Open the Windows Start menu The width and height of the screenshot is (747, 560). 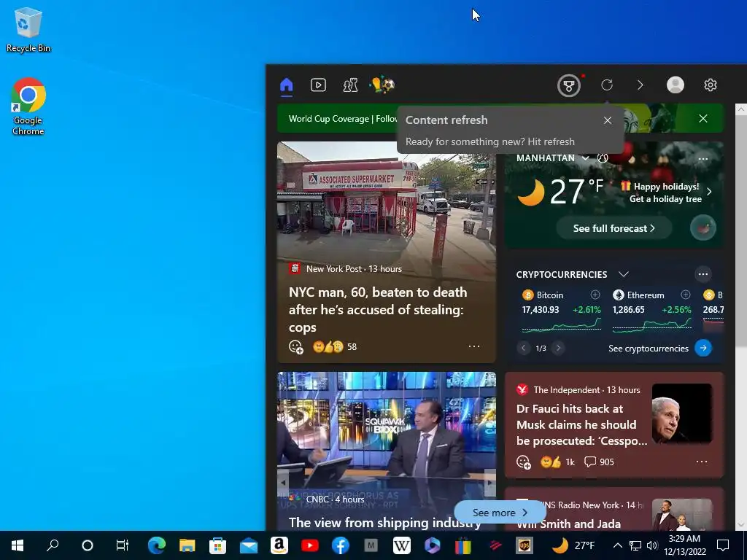coord(18,545)
